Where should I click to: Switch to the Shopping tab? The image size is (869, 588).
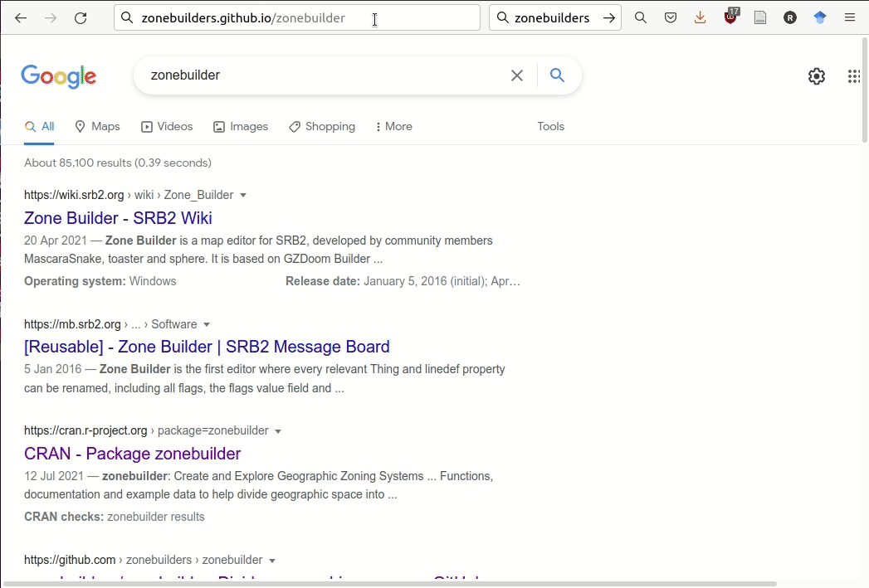(322, 127)
